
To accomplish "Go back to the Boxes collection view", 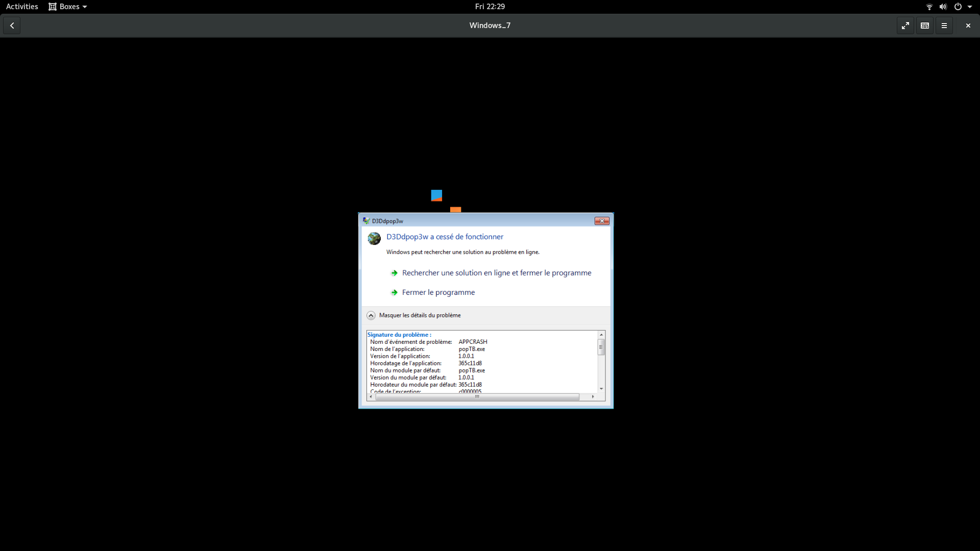I will click(x=12, y=26).
